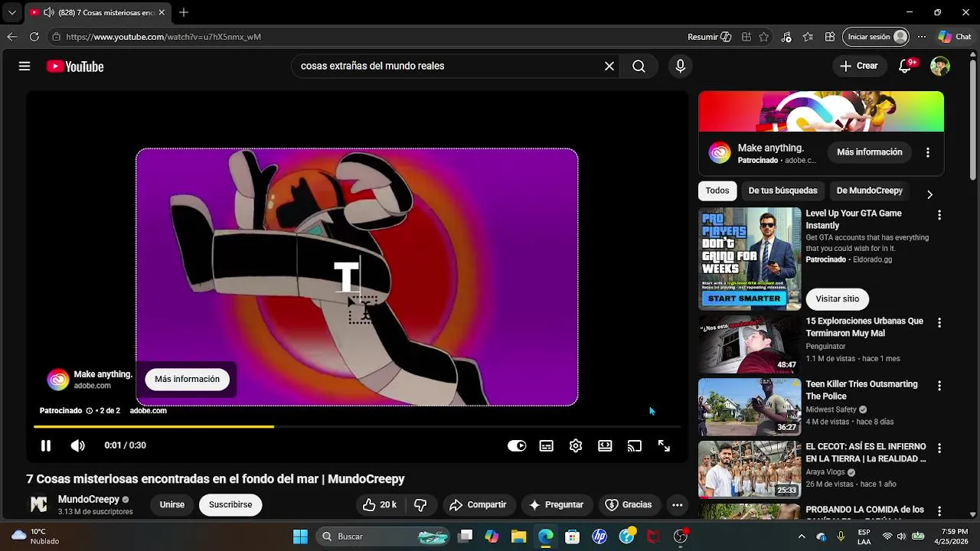Screen dimensions: 980x551
Task: Click the magnifying glass search button
Action: point(639,67)
